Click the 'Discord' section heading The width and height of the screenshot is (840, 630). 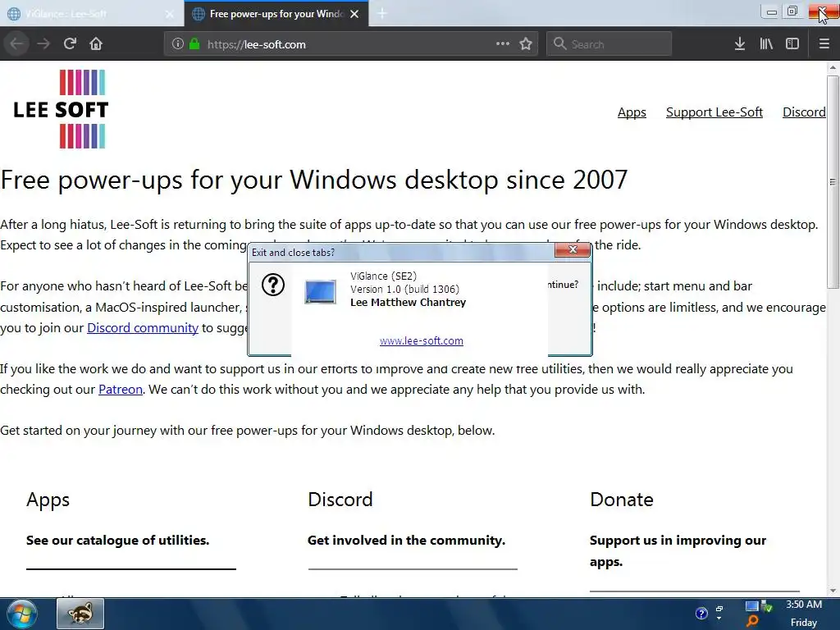click(x=340, y=500)
